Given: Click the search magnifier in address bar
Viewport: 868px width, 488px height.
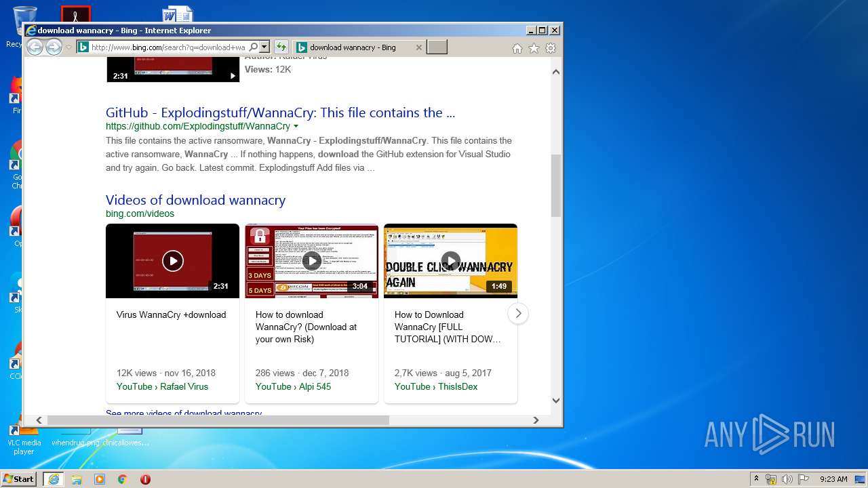Looking at the screenshot, I should coord(254,47).
